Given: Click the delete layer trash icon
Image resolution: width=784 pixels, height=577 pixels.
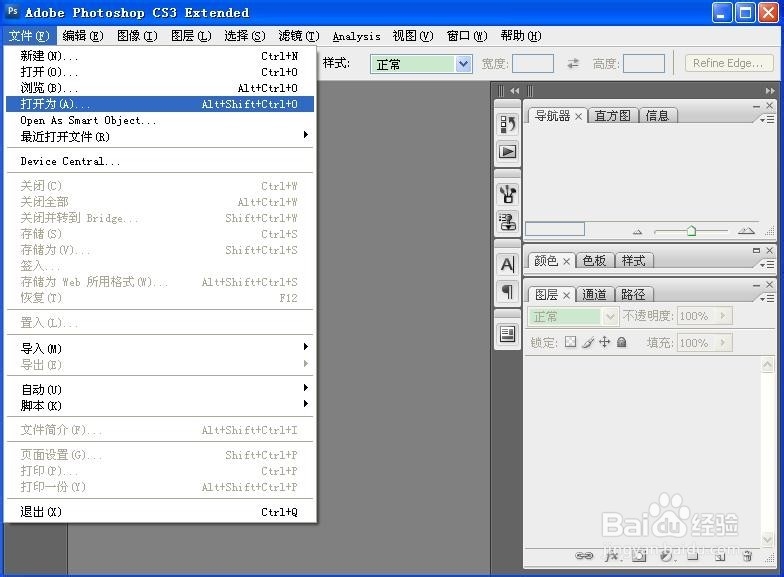Looking at the screenshot, I should point(748,555).
